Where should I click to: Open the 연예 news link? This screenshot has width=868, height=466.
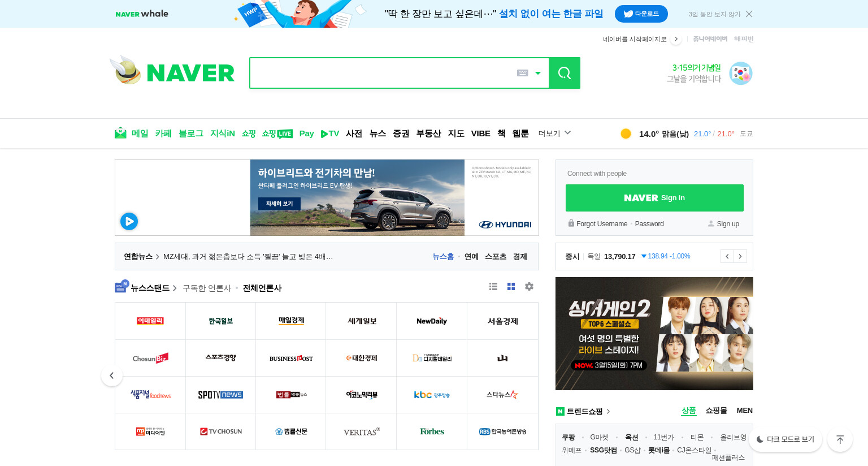[471, 257]
